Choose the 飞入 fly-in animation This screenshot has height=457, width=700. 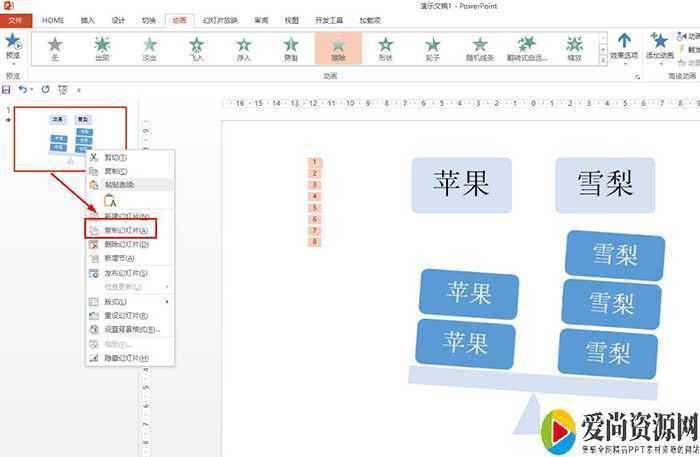point(197,47)
